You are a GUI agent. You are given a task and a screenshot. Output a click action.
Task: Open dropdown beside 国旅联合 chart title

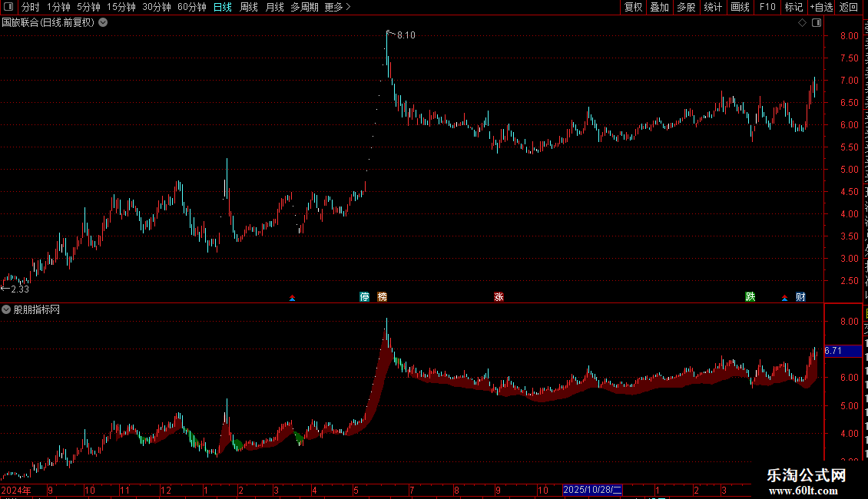(103, 23)
